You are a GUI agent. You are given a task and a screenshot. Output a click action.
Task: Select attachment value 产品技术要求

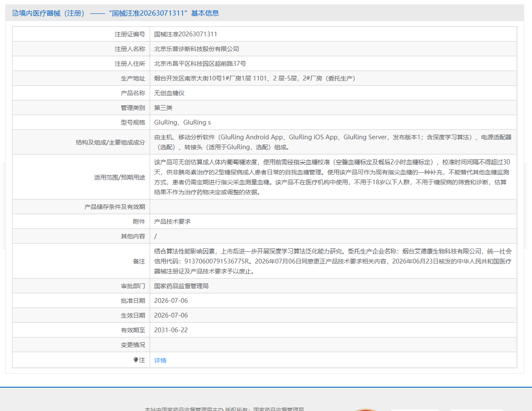click(x=173, y=222)
